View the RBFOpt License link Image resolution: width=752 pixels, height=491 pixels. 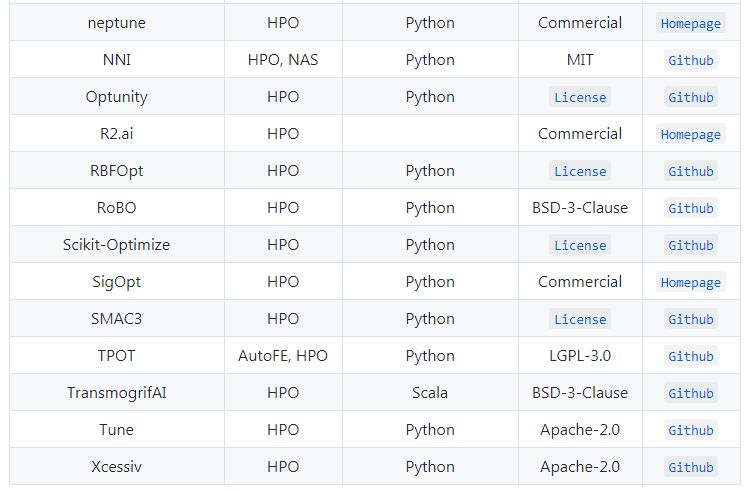(580, 171)
